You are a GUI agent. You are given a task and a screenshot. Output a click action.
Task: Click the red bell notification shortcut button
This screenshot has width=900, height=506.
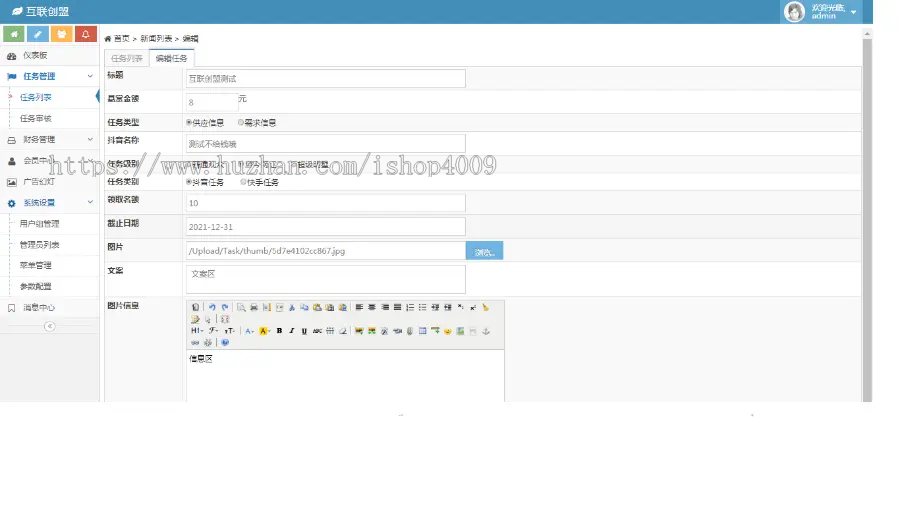point(86,34)
